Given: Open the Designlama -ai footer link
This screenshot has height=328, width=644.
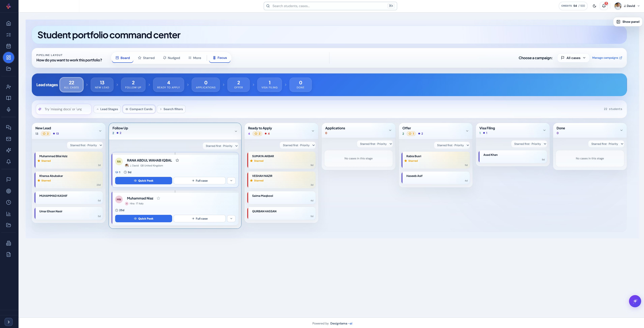Looking at the screenshot, I should pos(341,323).
